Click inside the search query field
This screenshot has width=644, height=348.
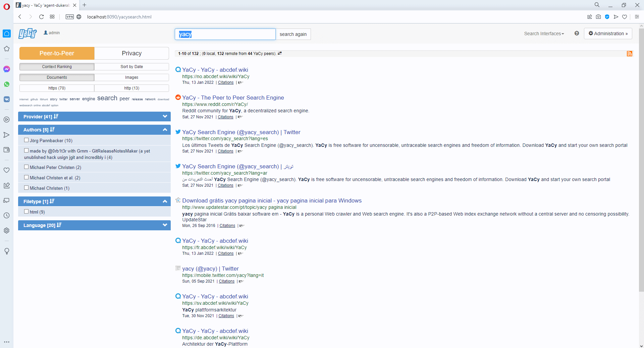pos(225,34)
